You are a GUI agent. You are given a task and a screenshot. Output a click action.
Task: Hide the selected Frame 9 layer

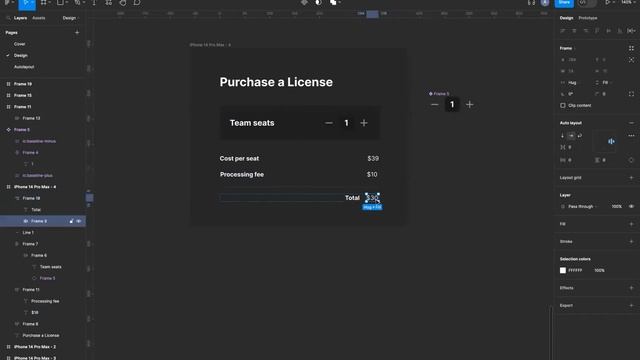pyautogui.click(x=79, y=221)
